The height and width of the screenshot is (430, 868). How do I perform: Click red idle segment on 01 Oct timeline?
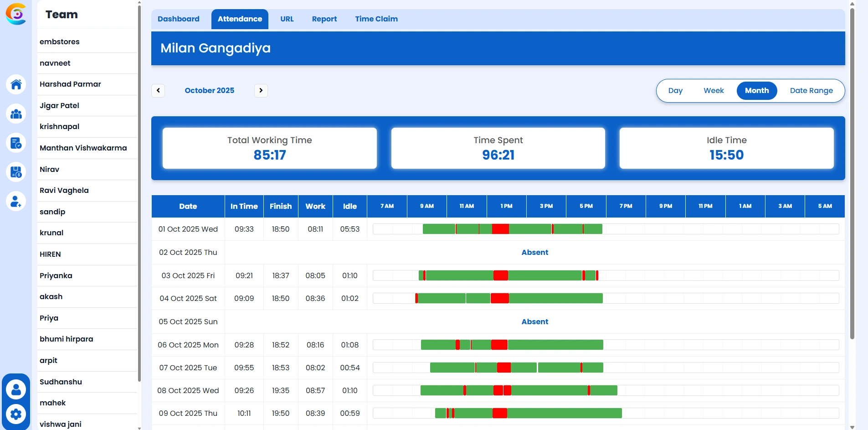pyautogui.click(x=500, y=229)
